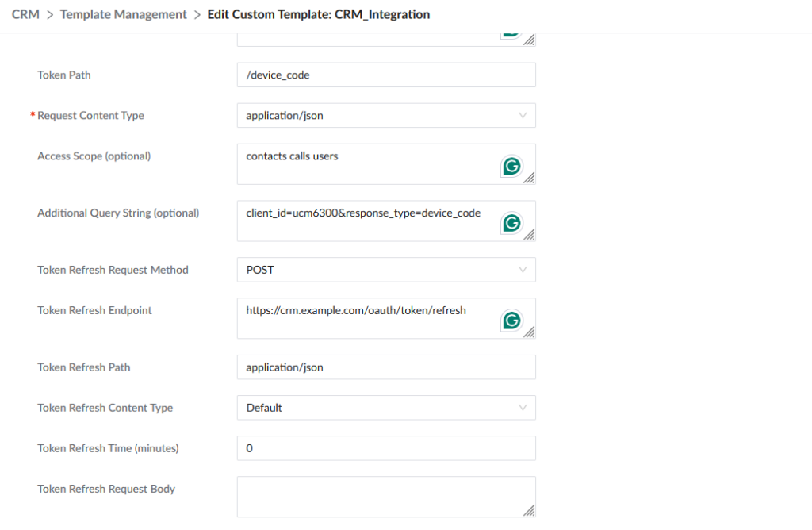This screenshot has height=530, width=812.
Task: Click the Token Path label
Action: [x=64, y=75]
